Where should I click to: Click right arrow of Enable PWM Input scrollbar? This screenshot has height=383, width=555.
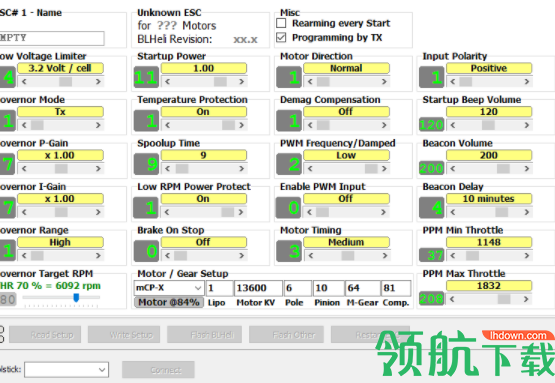coord(383,212)
